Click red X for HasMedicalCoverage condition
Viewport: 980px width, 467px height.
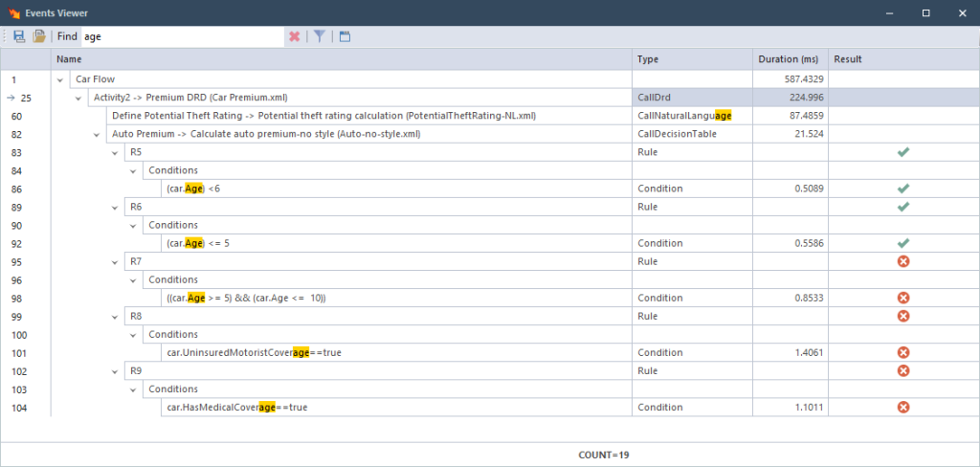[902, 407]
